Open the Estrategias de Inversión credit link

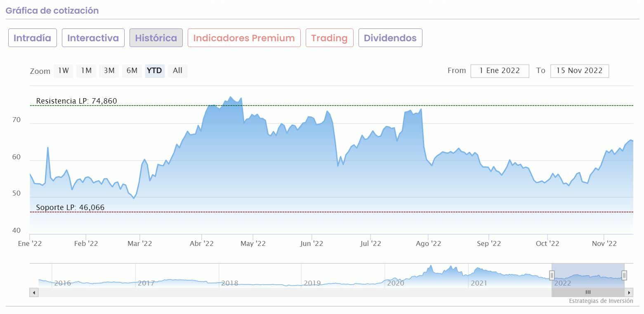click(x=601, y=301)
